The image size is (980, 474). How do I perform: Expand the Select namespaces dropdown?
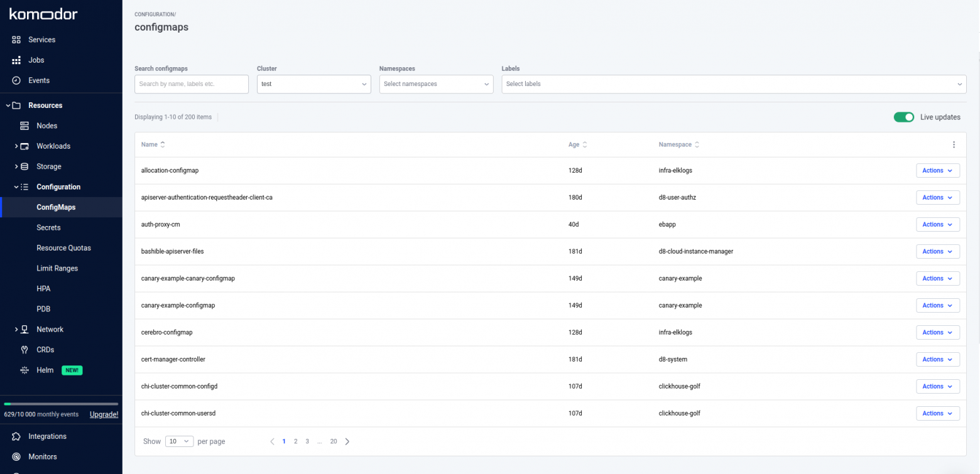[x=436, y=84]
